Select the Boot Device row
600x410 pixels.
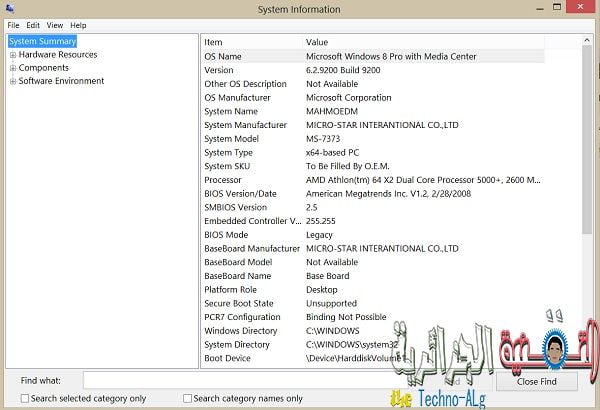click(x=373, y=358)
